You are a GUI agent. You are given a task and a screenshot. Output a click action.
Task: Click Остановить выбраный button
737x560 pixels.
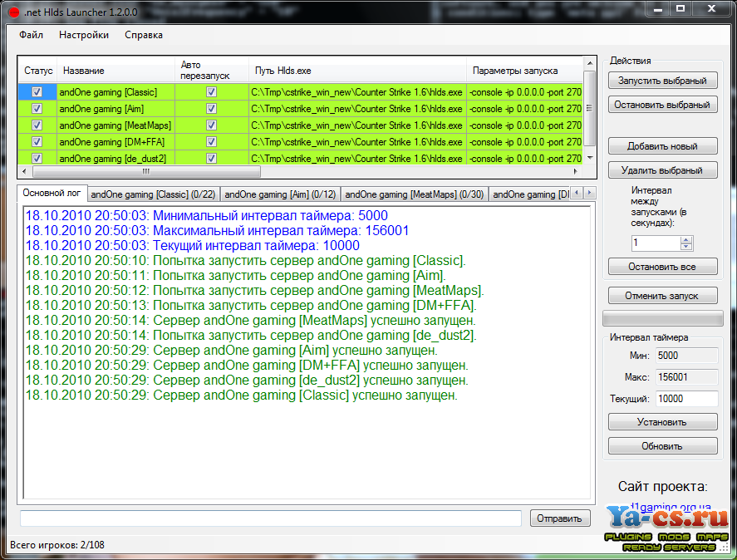(x=663, y=105)
